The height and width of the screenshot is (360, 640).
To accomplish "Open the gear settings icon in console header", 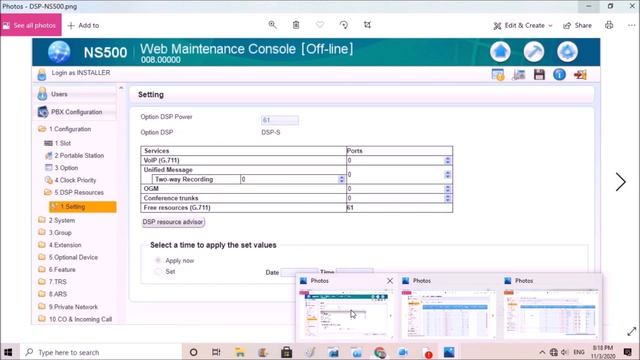I will click(567, 52).
